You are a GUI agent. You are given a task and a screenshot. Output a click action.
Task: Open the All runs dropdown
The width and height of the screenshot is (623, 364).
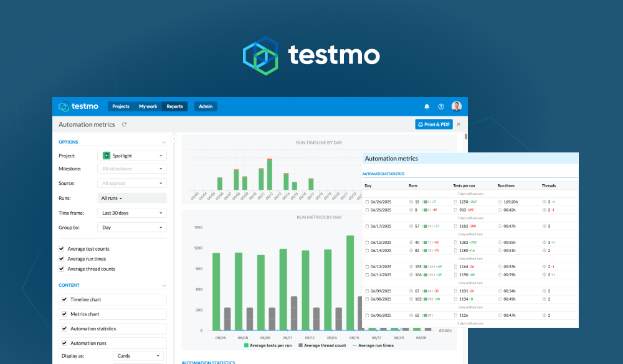(132, 198)
